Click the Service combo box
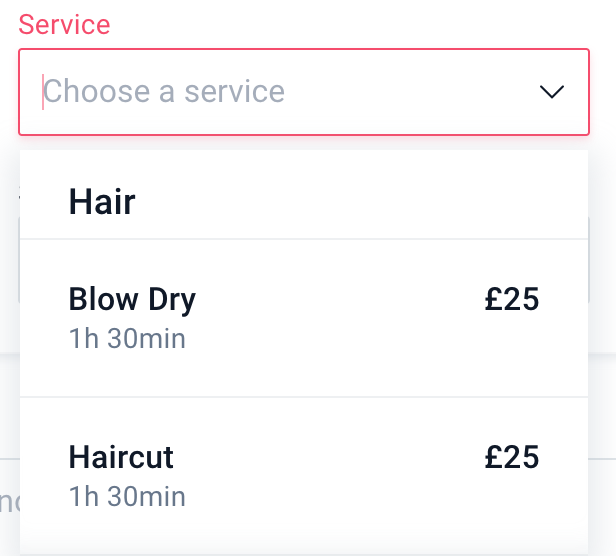Screen dimensions: 616x556 (x=304, y=92)
